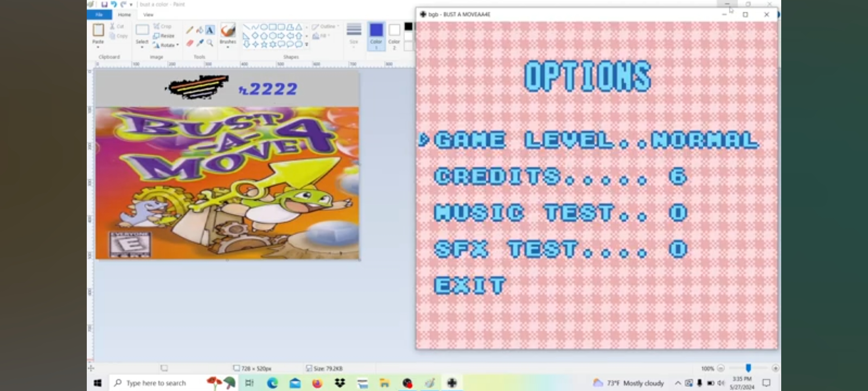Expand the shapes gallery more arrow
Image resolution: width=868 pixels, height=391 pixels.
pos(307,45)
